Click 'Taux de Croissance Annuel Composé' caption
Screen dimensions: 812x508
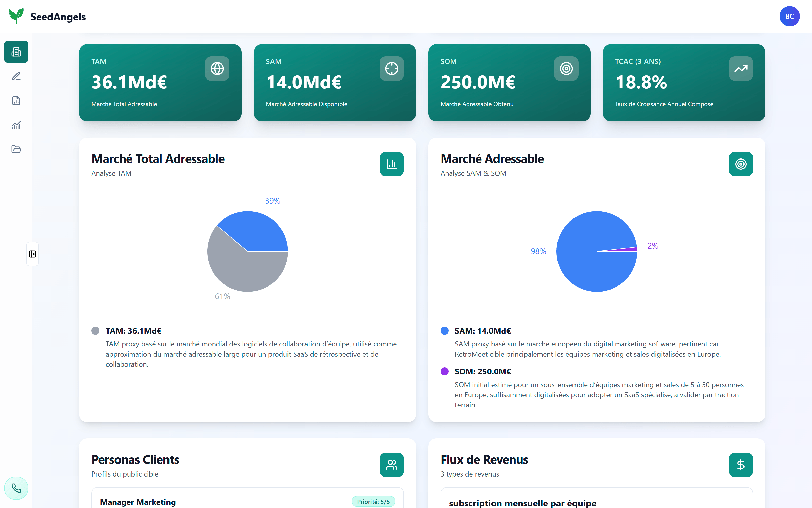tap(664, 104)
